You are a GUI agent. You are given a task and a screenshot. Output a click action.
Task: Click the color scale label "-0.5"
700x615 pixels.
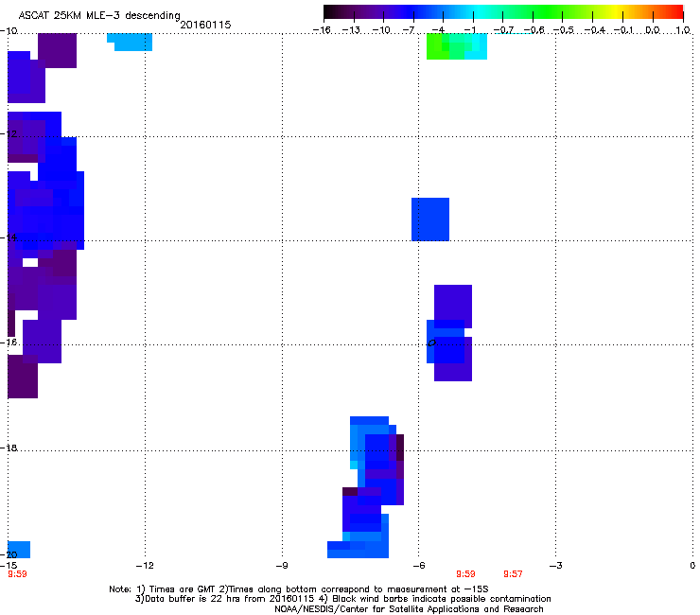coord(564,30)
